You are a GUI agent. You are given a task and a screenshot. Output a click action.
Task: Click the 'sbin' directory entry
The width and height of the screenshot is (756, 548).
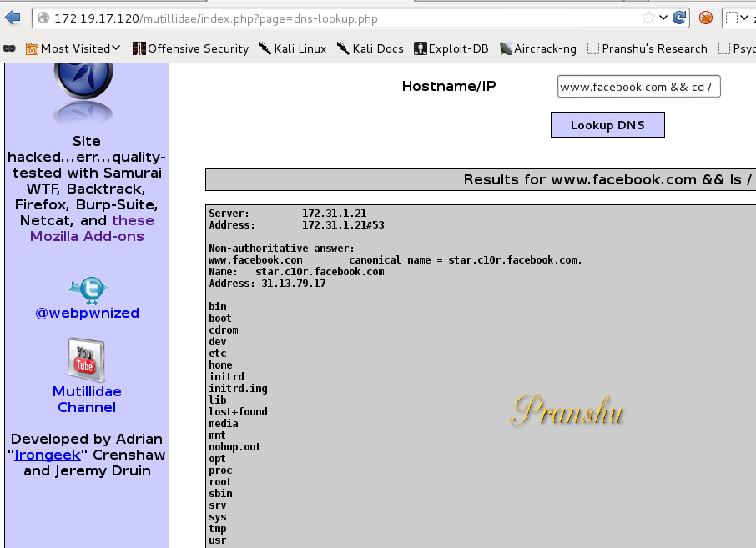(x=220, y=494)
